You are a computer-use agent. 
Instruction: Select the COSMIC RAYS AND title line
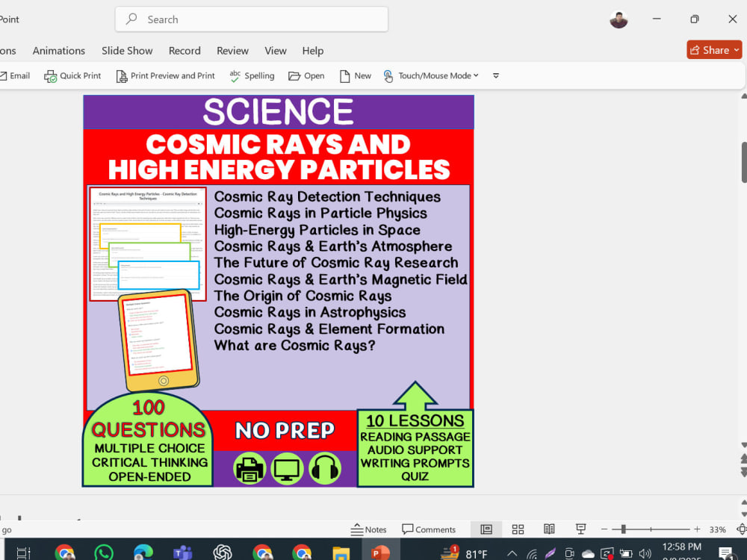(x=278, y=144)
